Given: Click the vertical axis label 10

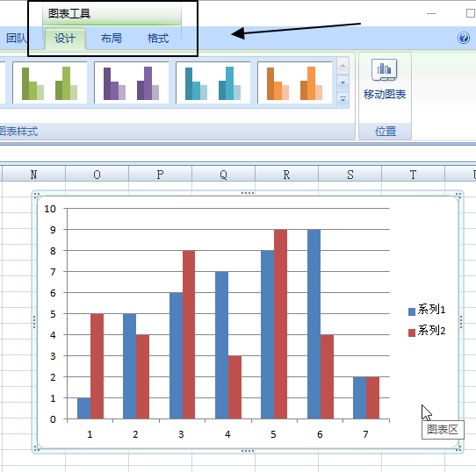Looking at the screenshot, I should coord(50,209).
